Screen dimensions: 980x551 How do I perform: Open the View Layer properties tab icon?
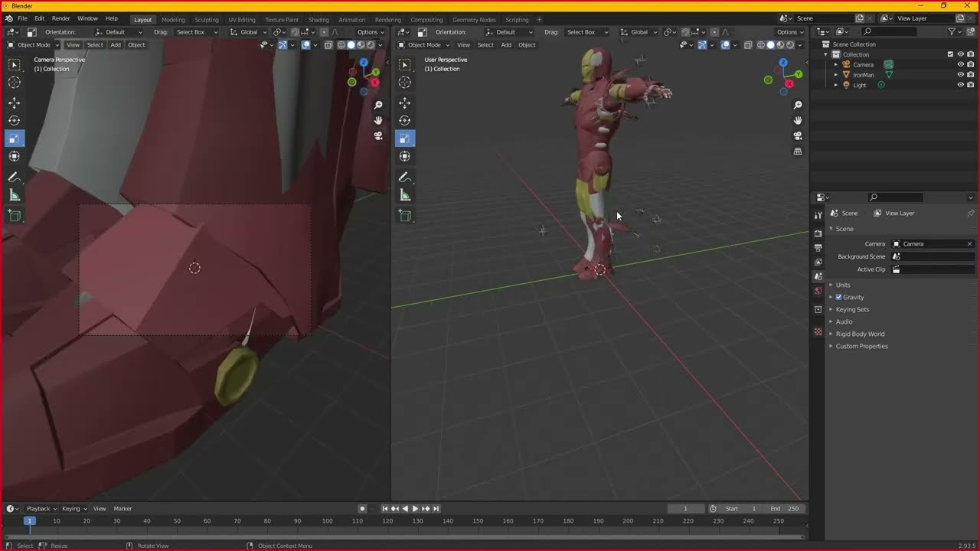(818, 262)
